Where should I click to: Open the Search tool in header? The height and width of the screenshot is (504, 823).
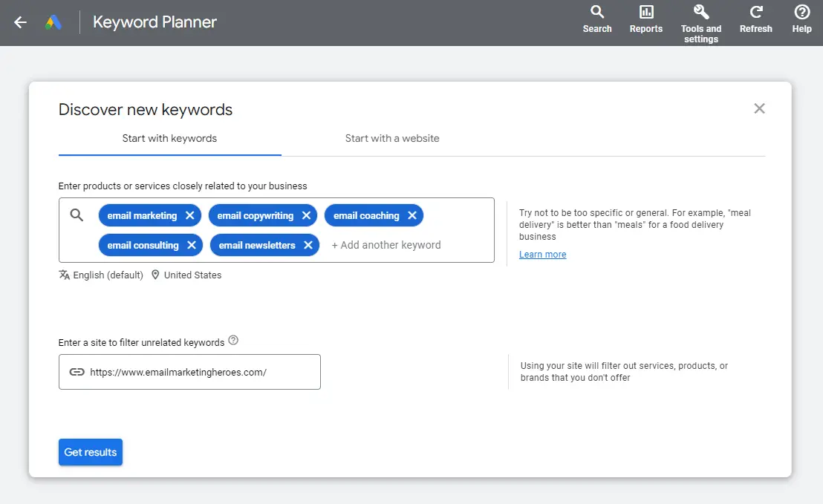pos(596,19)
